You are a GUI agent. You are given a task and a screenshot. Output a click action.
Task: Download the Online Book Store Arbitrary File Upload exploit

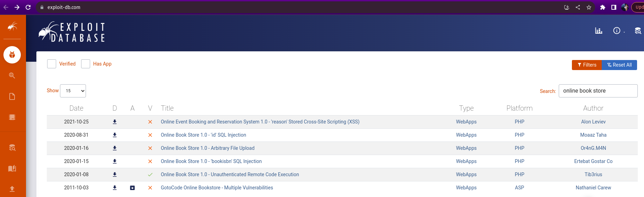[115, 148]
